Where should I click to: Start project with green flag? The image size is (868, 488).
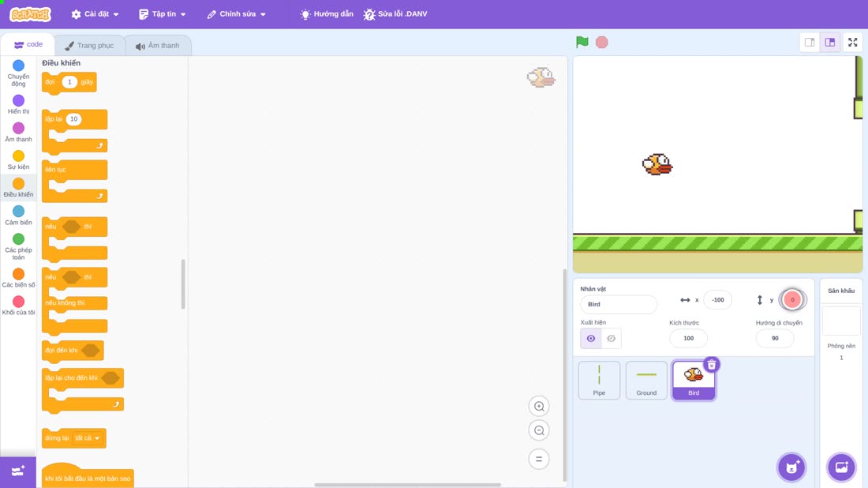click(x=582, y=42)
